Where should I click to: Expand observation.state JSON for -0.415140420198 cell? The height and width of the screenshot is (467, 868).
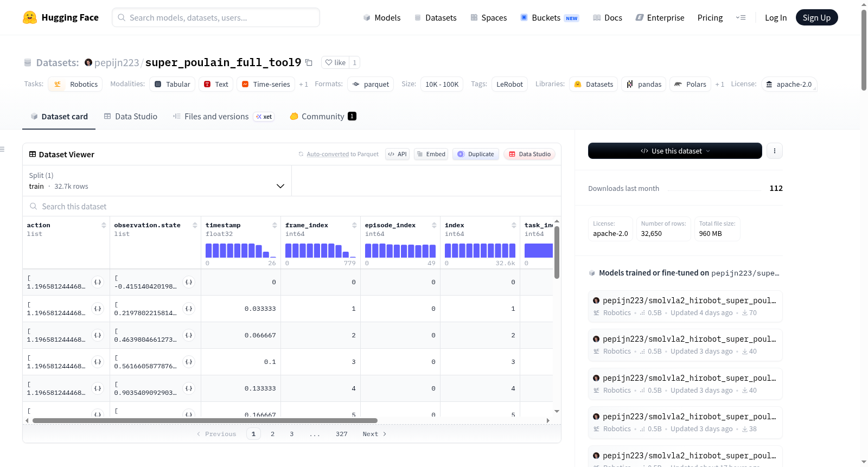point(189,282)
